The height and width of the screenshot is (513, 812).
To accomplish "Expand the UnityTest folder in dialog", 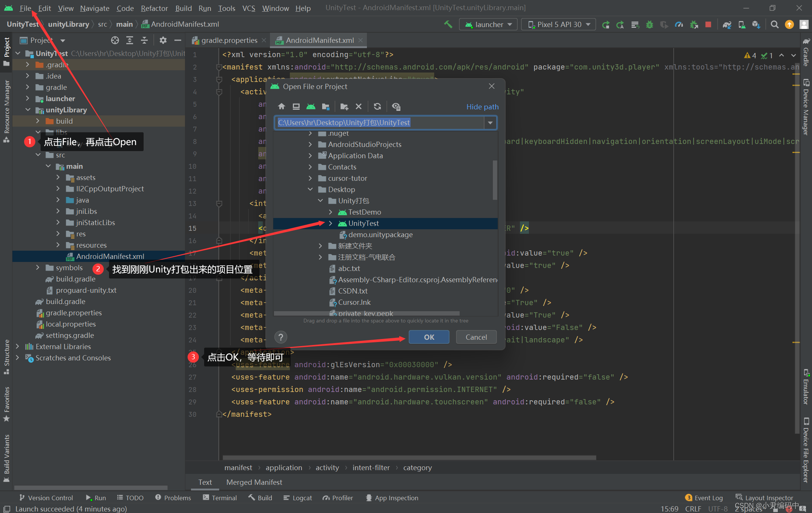I will click(x=330, y=223).
